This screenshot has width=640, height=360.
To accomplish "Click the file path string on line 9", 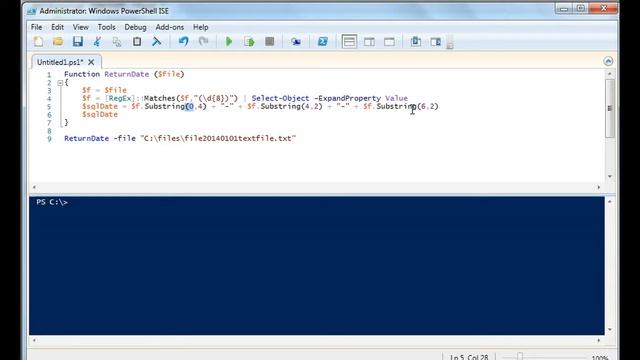I will [218, 138].
